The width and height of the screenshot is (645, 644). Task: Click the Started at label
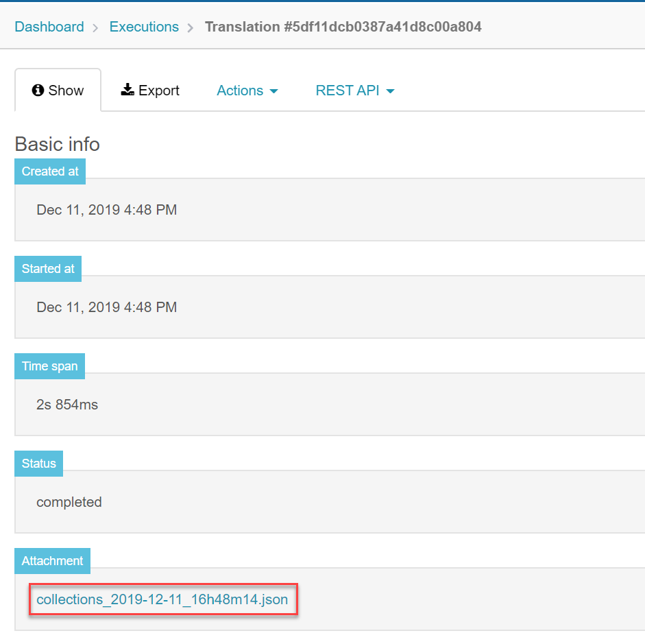tap(48, 269)
